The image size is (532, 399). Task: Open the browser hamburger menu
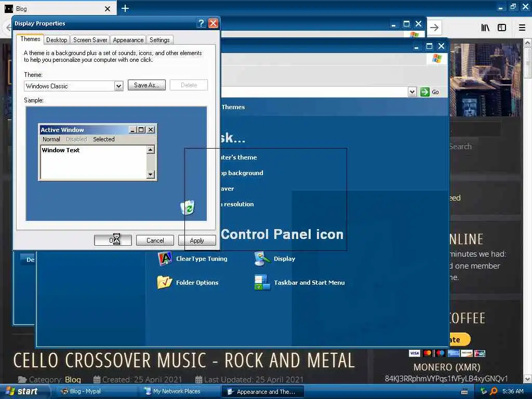522,28
